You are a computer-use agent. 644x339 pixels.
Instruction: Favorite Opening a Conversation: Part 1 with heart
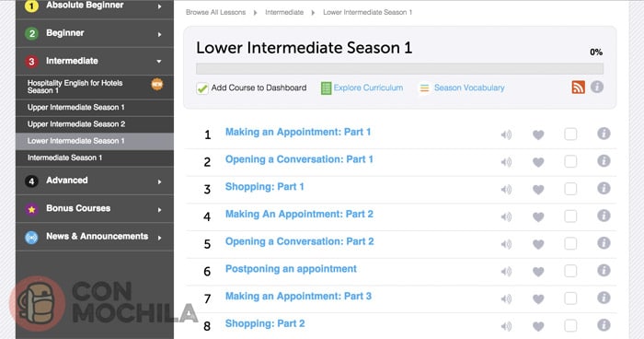pyautogui.click(x=538, y=162)
